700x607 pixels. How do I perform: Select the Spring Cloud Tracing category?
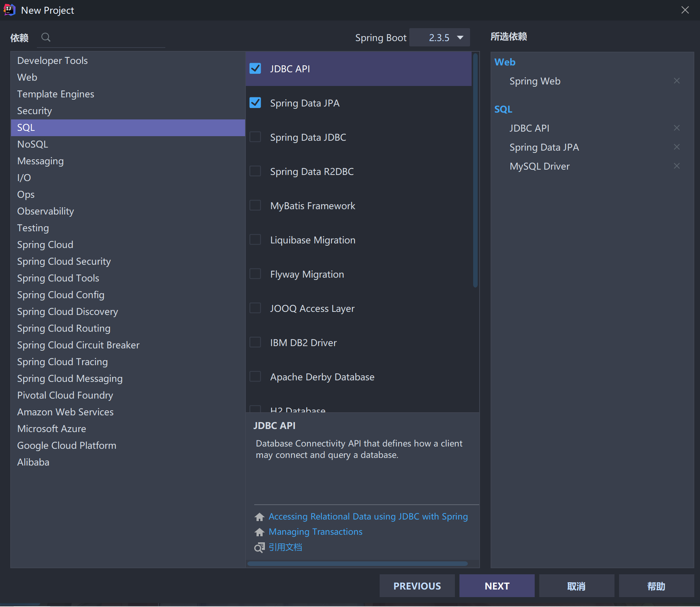(x=128, y=362)
